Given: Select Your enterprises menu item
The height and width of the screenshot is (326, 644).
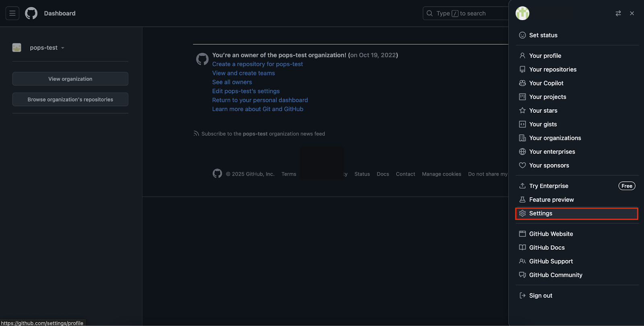Looking at the screenshot, I should point(577,152).
